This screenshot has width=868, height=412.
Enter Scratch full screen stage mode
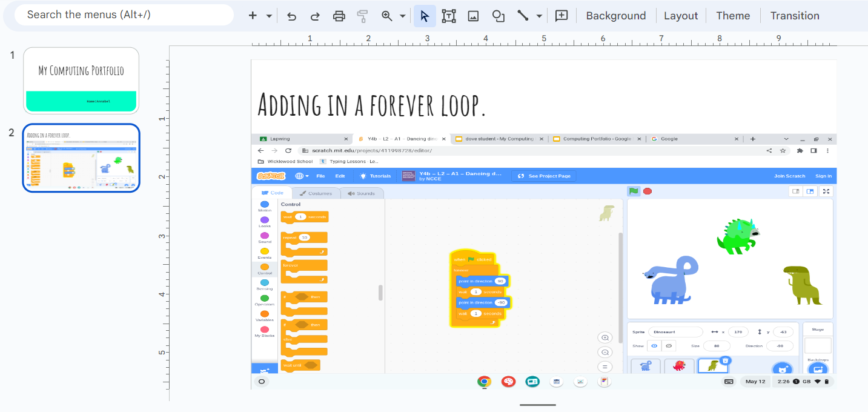pos(826,191)
